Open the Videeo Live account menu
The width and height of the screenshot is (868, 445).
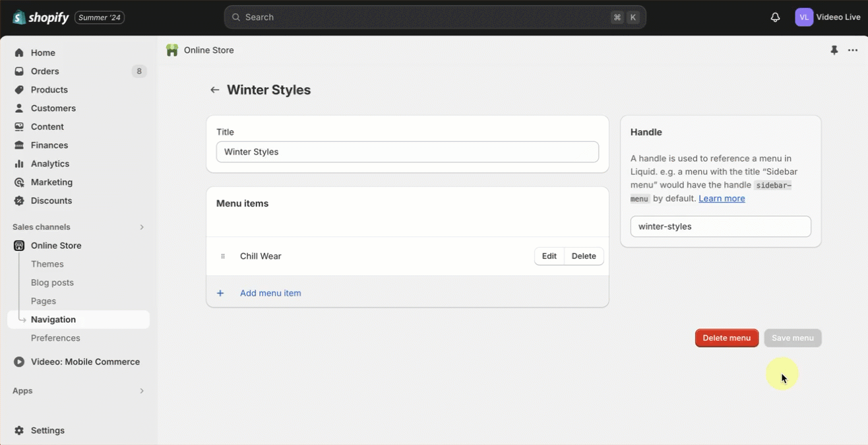(x=827, y=17)
